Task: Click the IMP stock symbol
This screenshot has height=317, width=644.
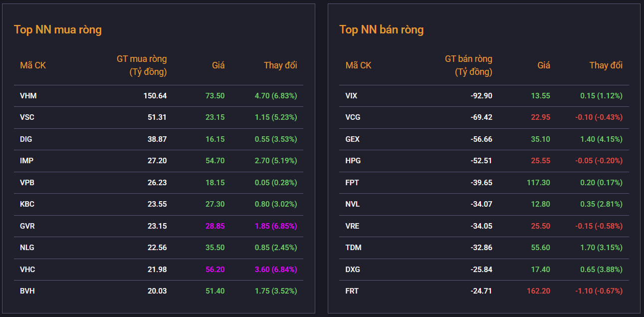Action: pos(26,161)
